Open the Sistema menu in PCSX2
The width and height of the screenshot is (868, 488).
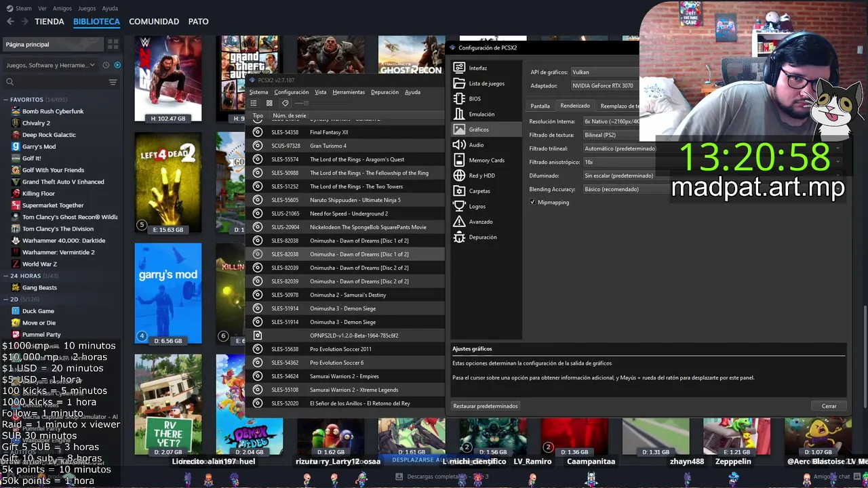(258, 92)
